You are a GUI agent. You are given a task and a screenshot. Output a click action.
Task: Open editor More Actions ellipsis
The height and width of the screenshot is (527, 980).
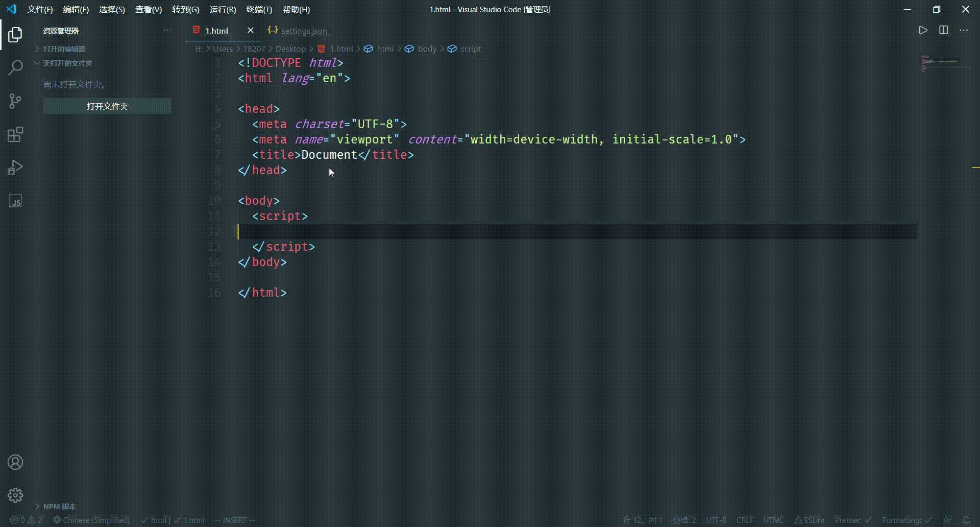pos(964,30)
